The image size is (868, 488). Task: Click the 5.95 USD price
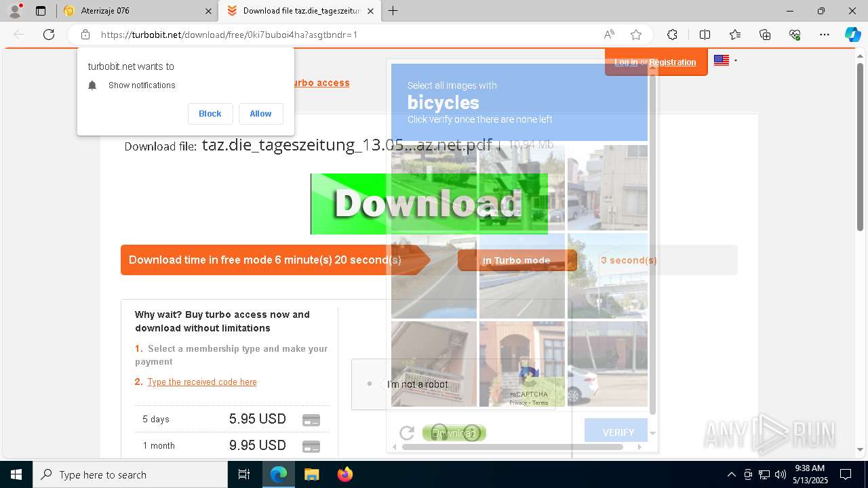(x=258, y=420)
